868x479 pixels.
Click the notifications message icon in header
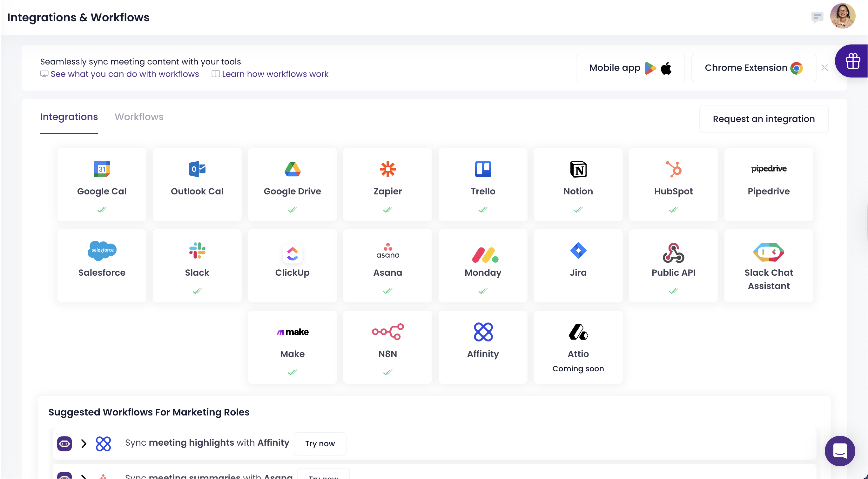[817, 17]
